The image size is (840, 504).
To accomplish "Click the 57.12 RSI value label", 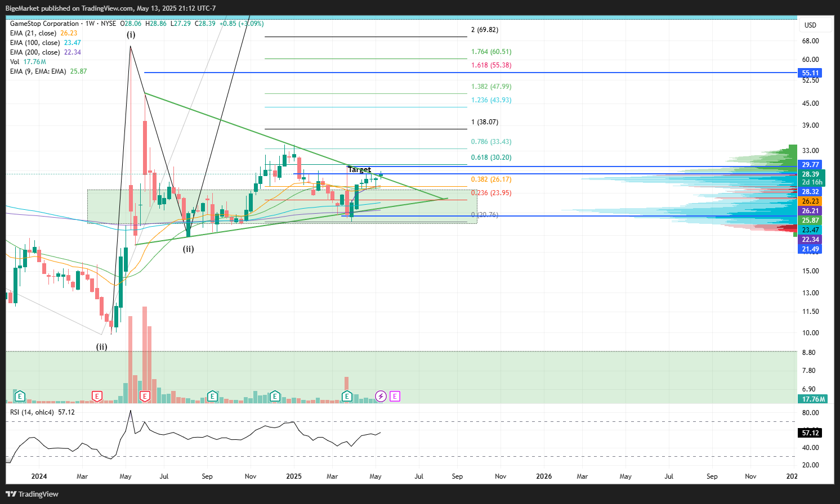I will click(x=810, y=433).
